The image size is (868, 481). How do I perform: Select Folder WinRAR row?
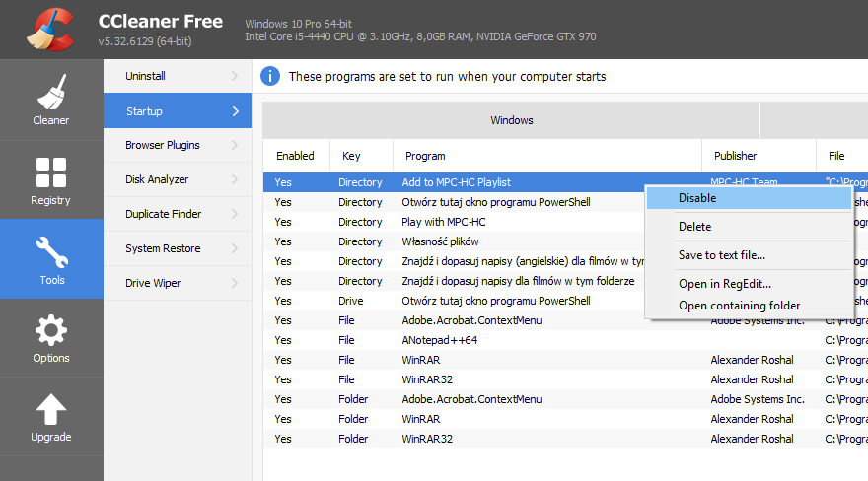click(566, 419)
